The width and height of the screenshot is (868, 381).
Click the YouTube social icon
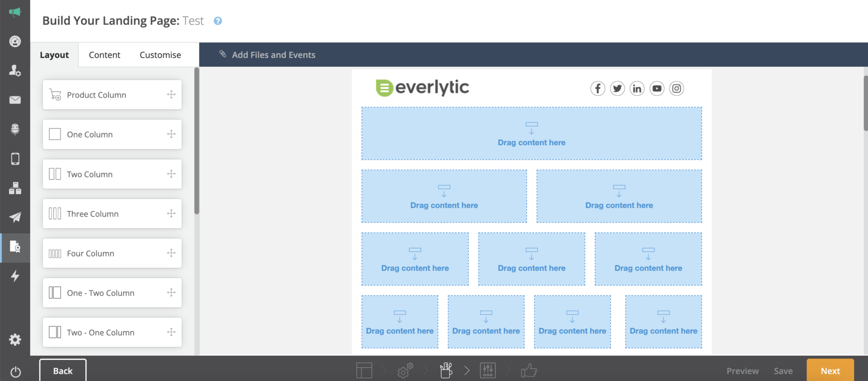(656, 89)
